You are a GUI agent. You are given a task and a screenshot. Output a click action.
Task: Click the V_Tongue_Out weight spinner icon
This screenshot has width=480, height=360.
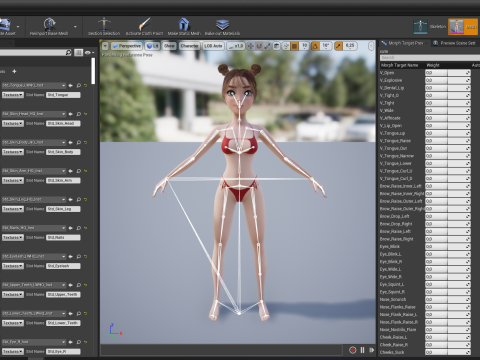468,148
